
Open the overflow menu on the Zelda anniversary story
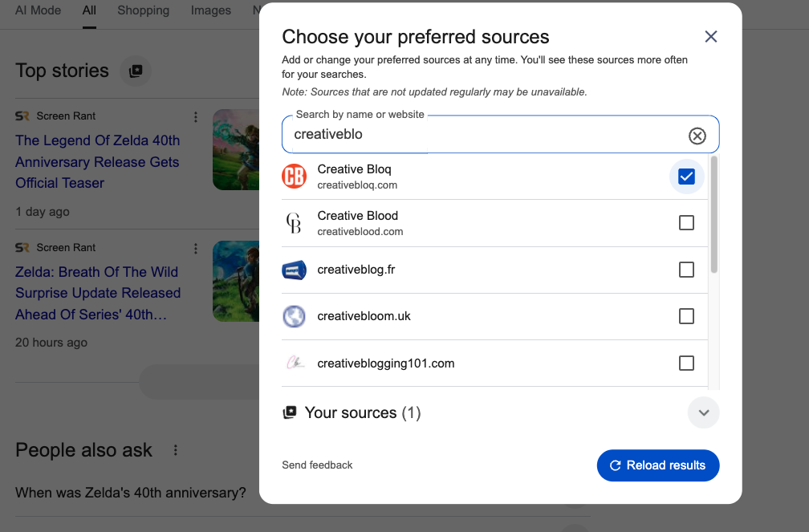coord(195,116)
